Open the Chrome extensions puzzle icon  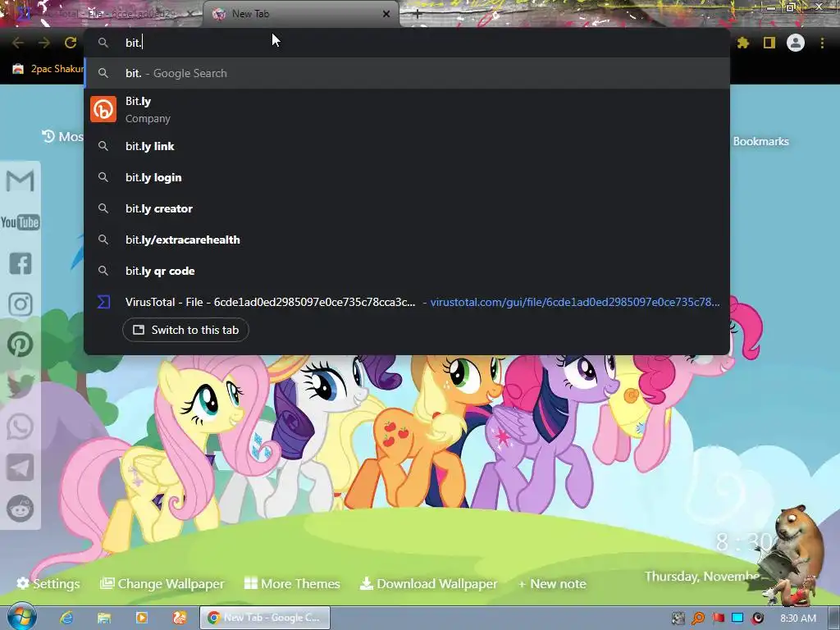[743, 43]
